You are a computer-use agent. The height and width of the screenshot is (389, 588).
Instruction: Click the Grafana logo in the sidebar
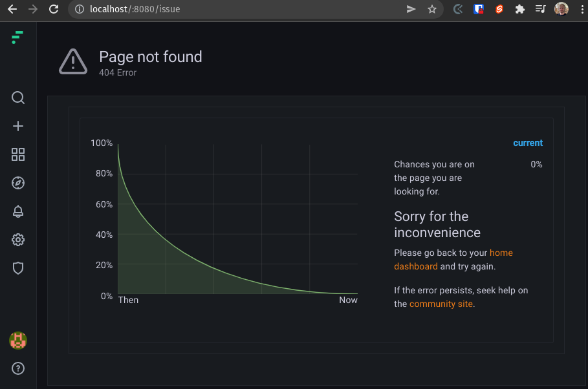pyautogui.click(x=17, y=37)
